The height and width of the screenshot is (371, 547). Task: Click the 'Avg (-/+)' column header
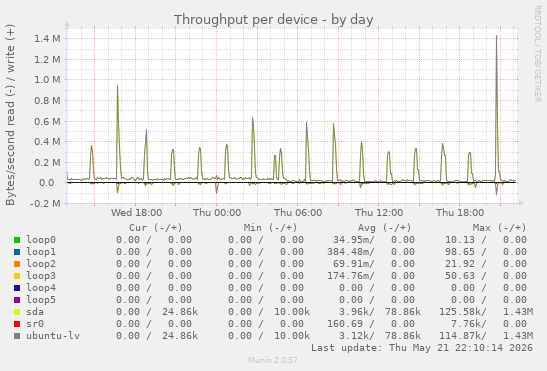pyautogui.click(x=384, y=228)
